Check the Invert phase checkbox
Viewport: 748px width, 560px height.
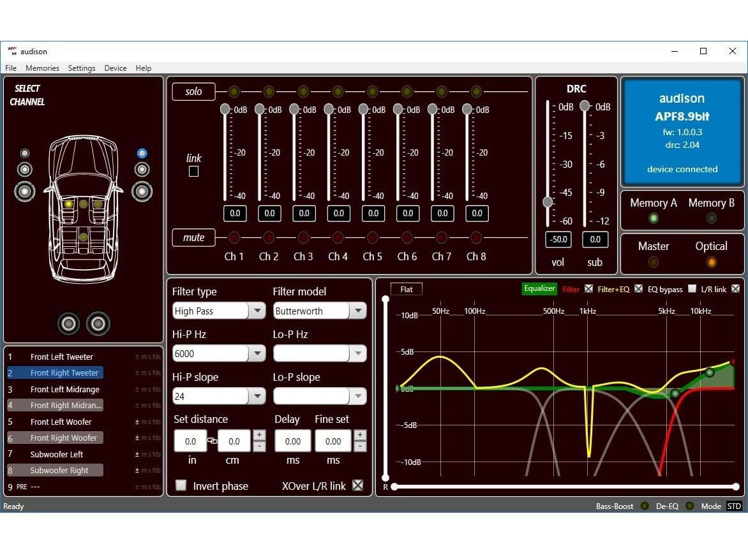[x=181, y=485]
